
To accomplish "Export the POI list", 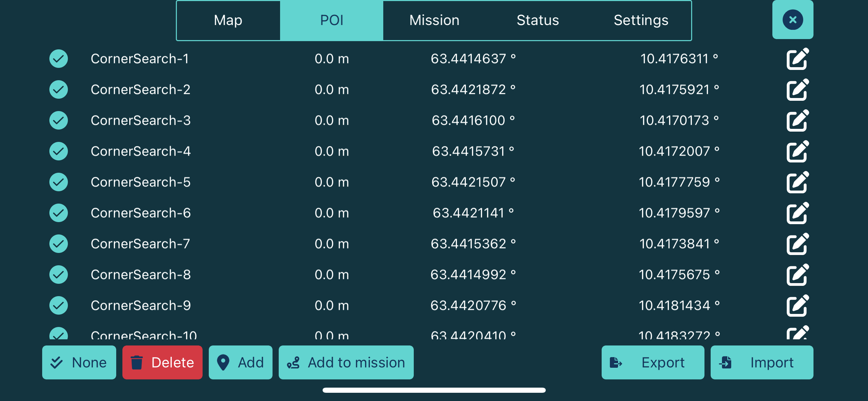I will pos(653,362).
